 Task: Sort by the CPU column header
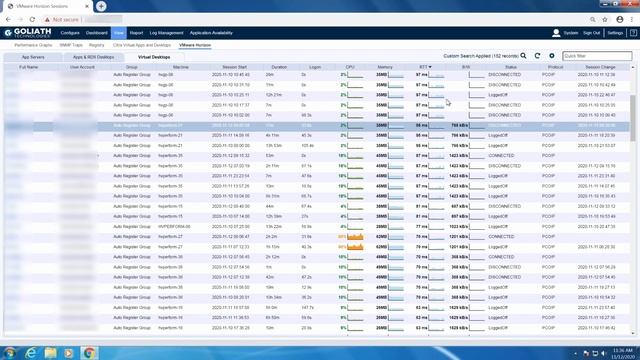(x=350, y=67)
